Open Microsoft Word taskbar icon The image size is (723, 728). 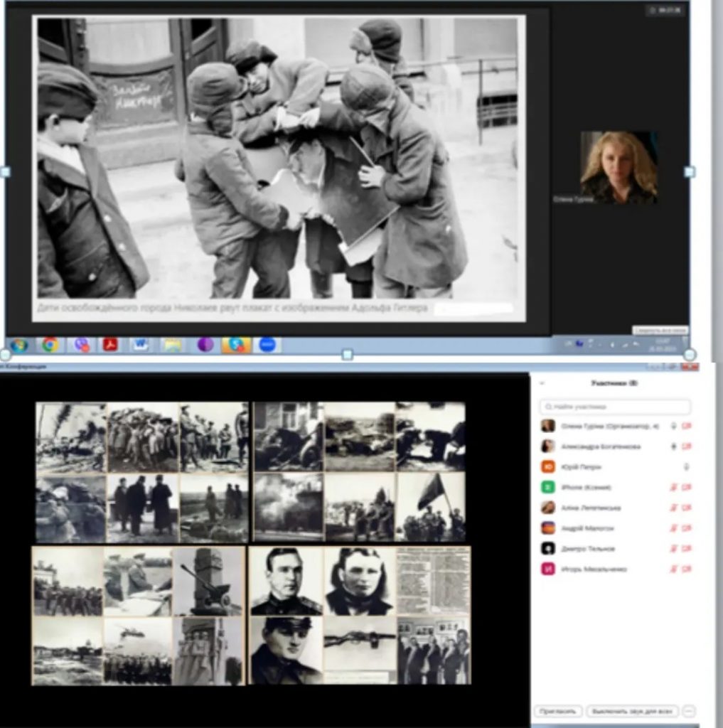click(141, 345)
